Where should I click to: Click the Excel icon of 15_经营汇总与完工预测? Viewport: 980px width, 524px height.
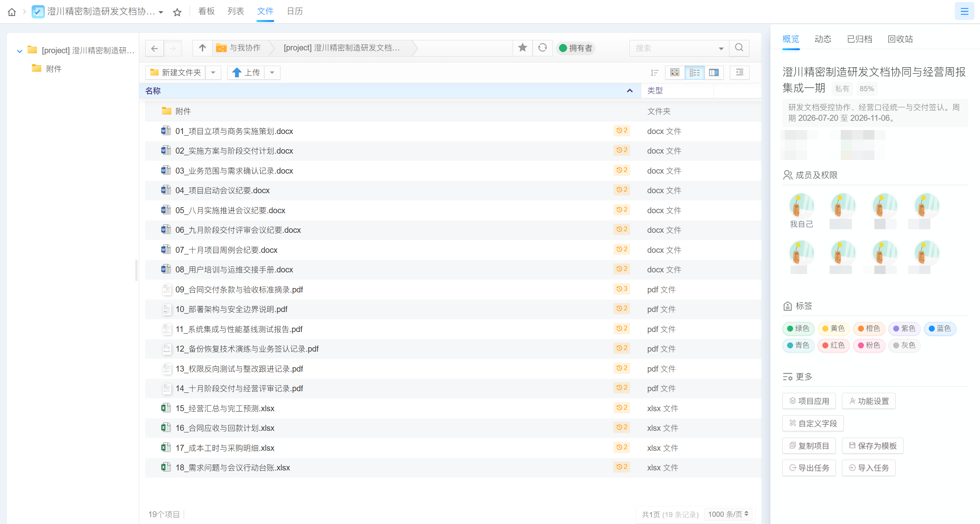[x=166, y=408]
